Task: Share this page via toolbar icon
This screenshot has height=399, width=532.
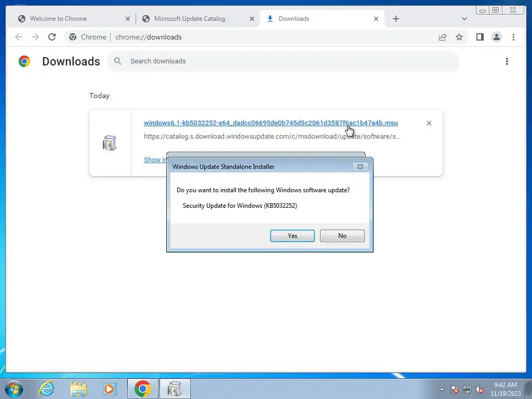Action: click(443, 37)
